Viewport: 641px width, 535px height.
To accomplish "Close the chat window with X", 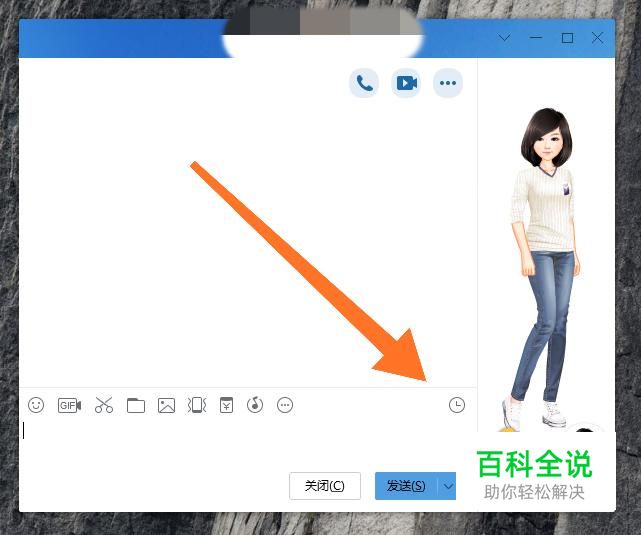I will click(x=598, y=38).
